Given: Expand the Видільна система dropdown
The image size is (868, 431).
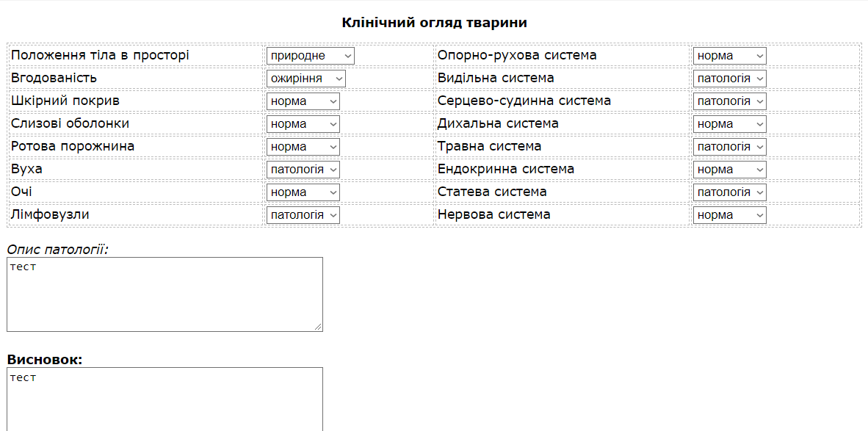Looking at the screenshot, I should click(729, 79).
